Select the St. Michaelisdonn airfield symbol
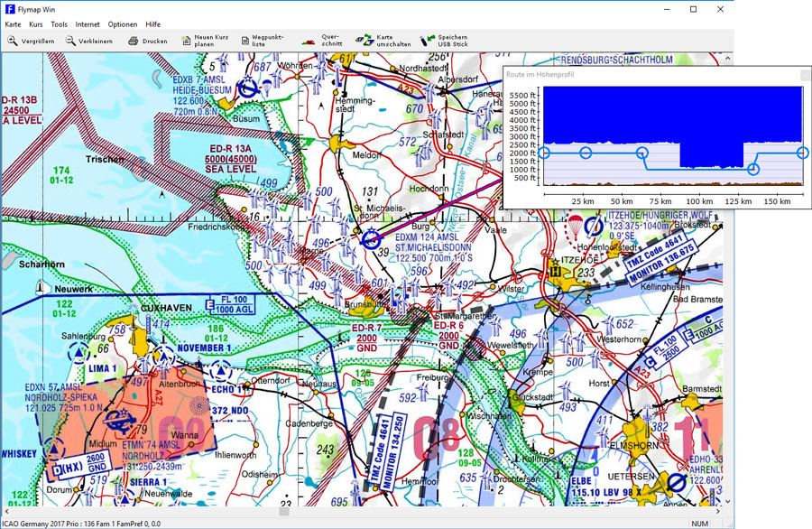Screen dimensions: 812x529 click(370, 239)
